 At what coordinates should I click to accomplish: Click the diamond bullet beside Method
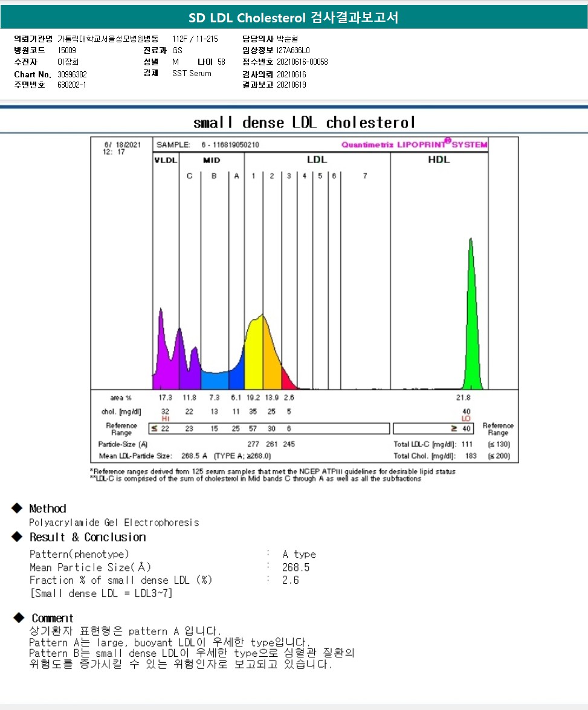click(18, 508)
